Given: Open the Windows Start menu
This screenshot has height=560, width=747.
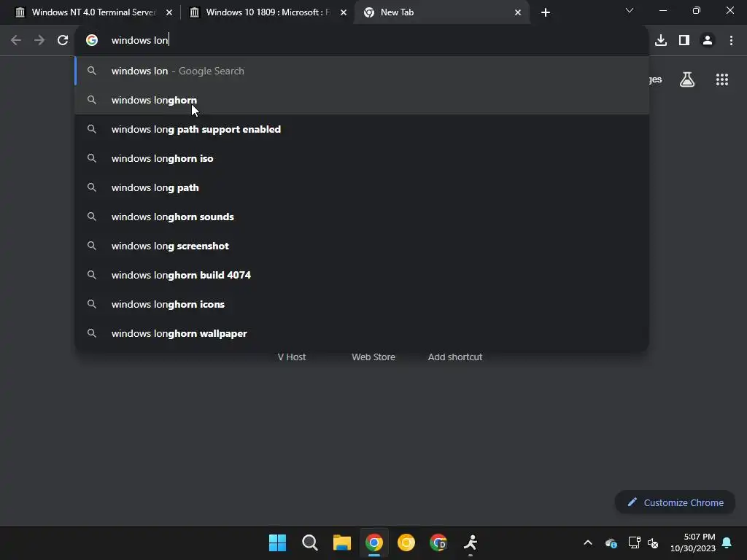Looking at the screenshot, I should 277,542.
